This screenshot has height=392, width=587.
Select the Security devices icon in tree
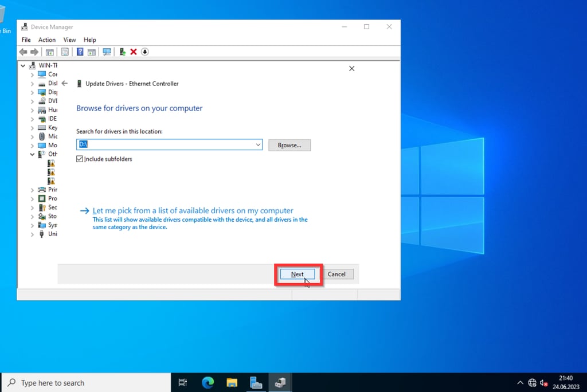click(42, 207)
